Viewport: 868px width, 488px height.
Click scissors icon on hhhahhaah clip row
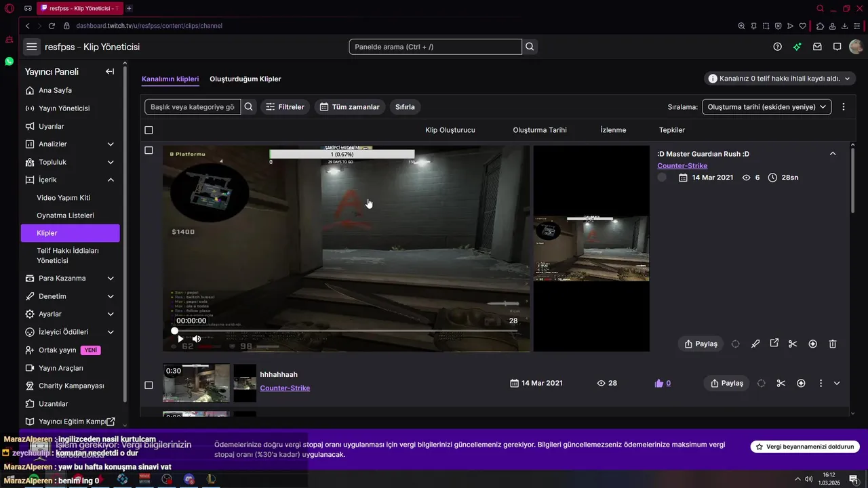(x=781, y=383)
